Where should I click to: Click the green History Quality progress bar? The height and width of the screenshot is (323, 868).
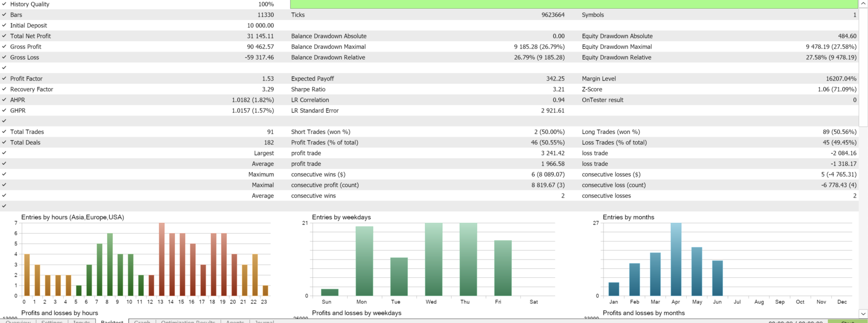(x=574, y=4)
